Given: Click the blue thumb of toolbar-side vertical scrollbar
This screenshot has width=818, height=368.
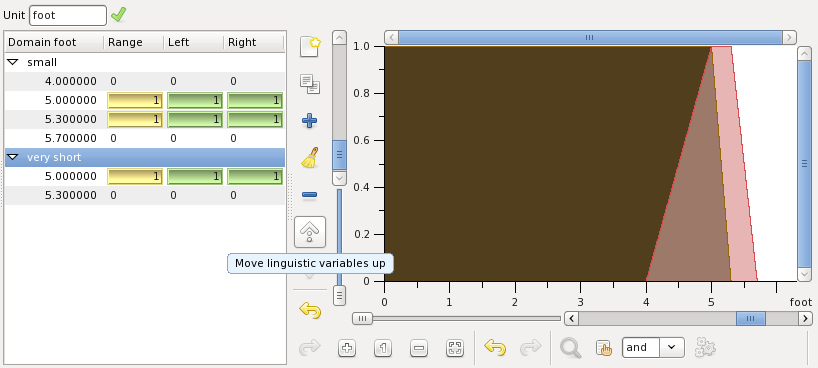Looking at the screenshot, I should coord(339,155).
